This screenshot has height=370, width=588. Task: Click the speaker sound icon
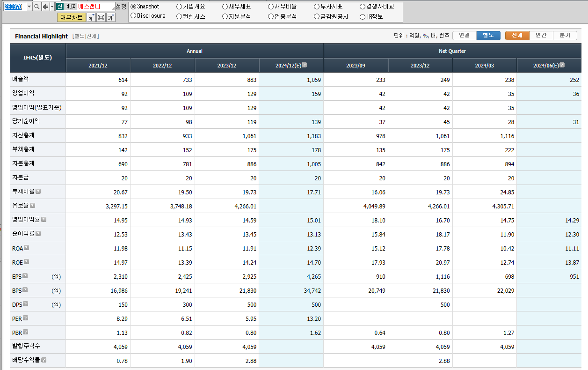[x=45, y=7]
